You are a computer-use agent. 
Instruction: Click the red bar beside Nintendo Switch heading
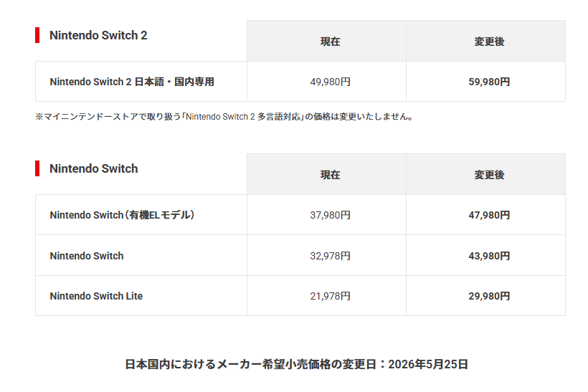tap(37, 168)
